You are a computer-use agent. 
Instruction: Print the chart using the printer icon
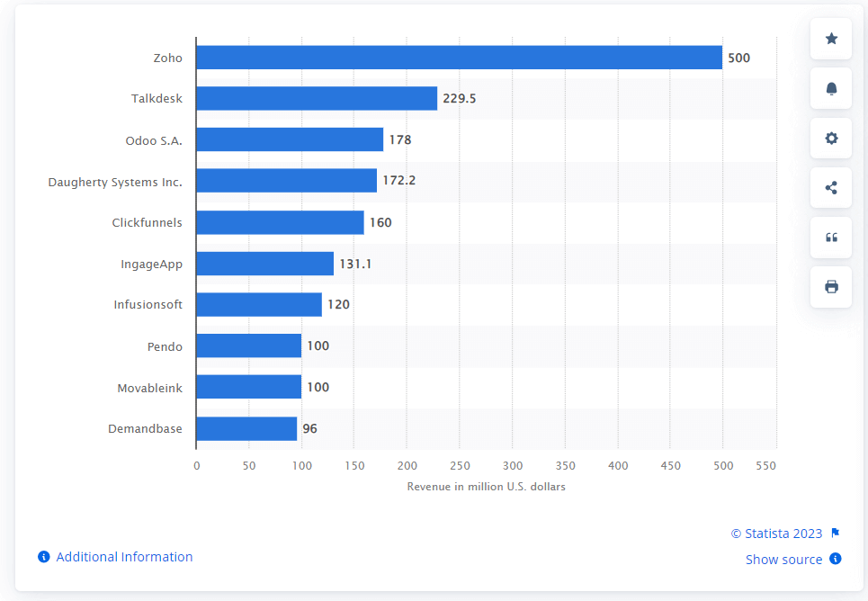(829, 286)
